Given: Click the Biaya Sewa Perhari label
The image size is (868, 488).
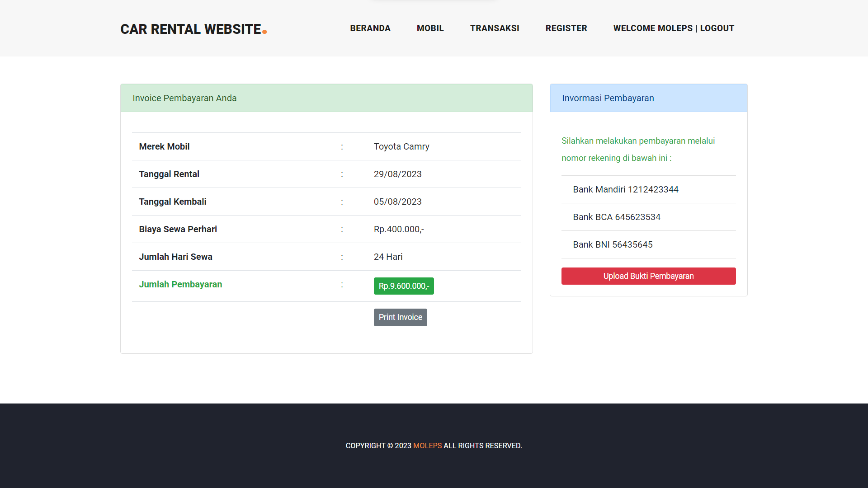Looking at the screenshot, I should (178, 229).
